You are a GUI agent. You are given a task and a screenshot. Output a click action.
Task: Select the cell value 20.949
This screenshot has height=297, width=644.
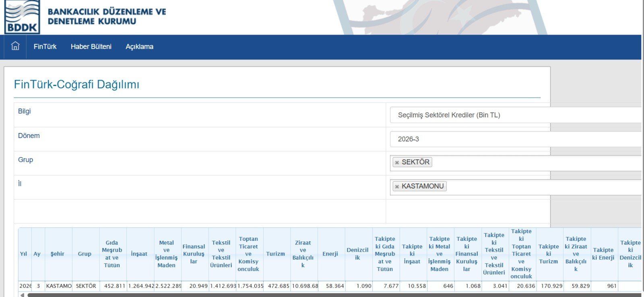tap(195, 286)
